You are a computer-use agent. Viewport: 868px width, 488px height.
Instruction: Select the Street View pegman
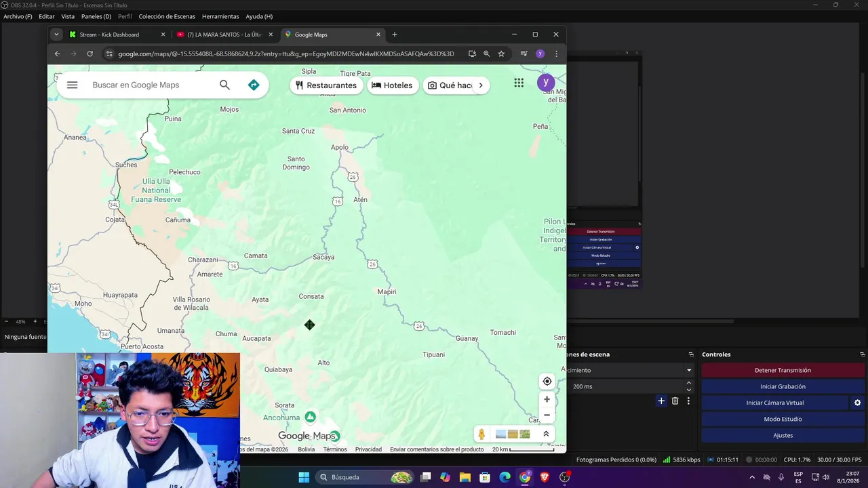tap(481, 434)
